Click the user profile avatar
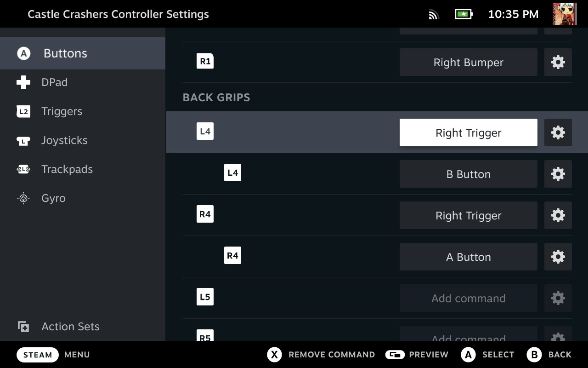The width and height of the screenshot is (588, 368). 565,14
